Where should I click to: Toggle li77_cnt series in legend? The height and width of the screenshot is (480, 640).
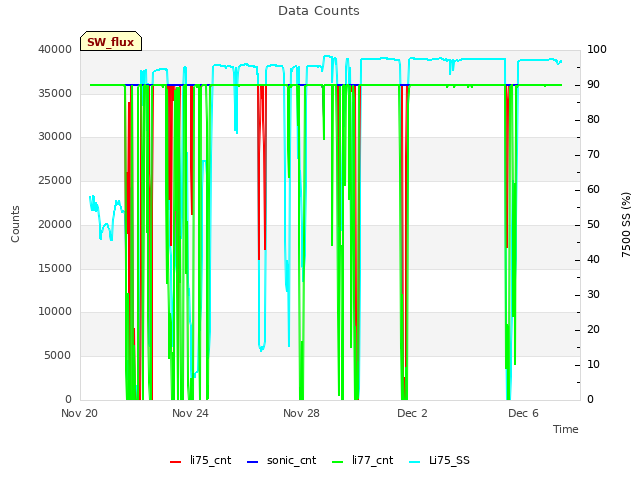click(x=362, y=460)
